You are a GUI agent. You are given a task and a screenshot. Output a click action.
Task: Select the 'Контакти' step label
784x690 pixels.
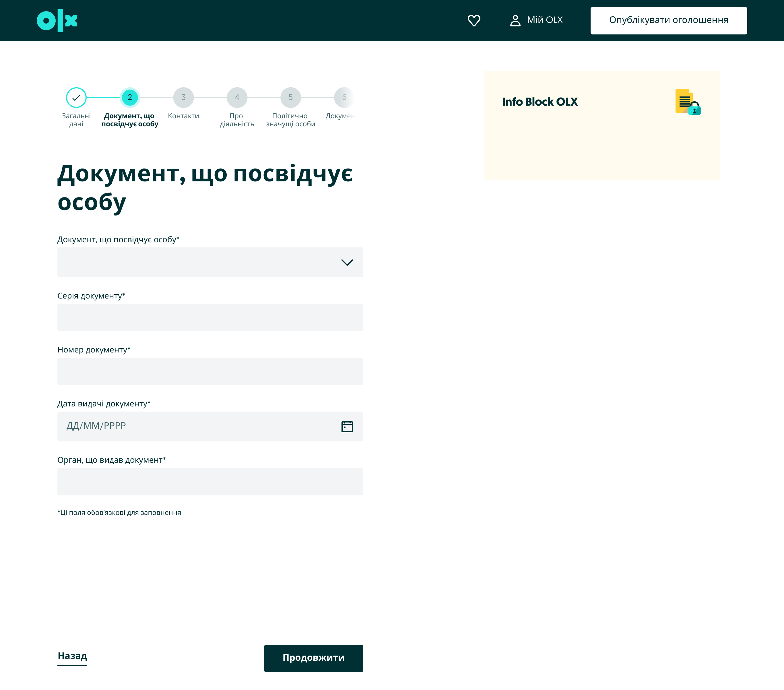pyautogui.click(x=183, y=116)
